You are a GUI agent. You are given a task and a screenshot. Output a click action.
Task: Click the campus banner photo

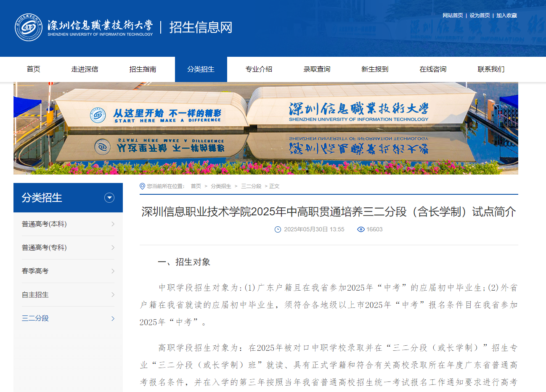pyautogui.click(x=273, y=128)
